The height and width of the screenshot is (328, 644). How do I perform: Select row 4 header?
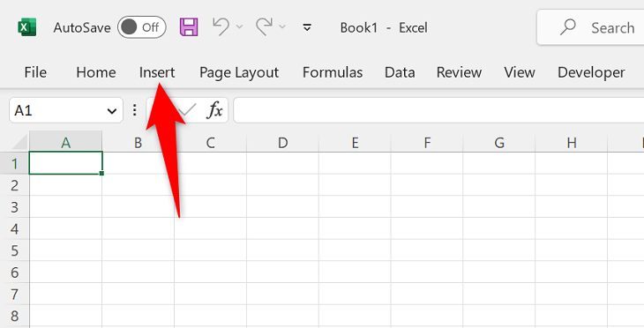[15, 228]
